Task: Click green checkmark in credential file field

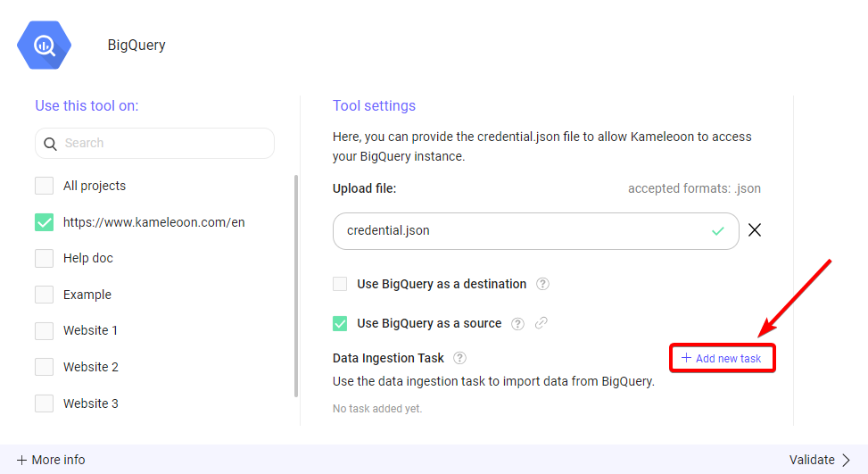Action: 718,231
